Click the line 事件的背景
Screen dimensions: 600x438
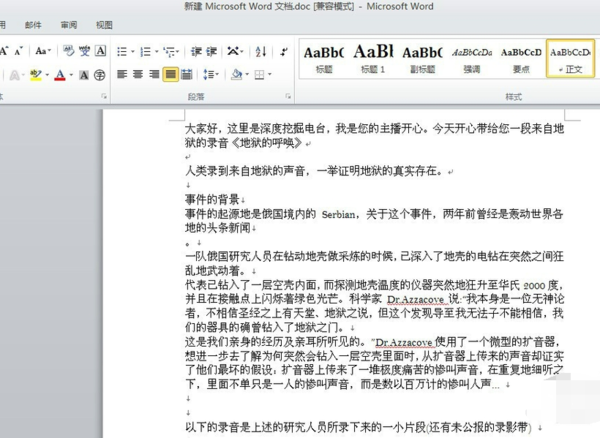[x=212, y=199]
